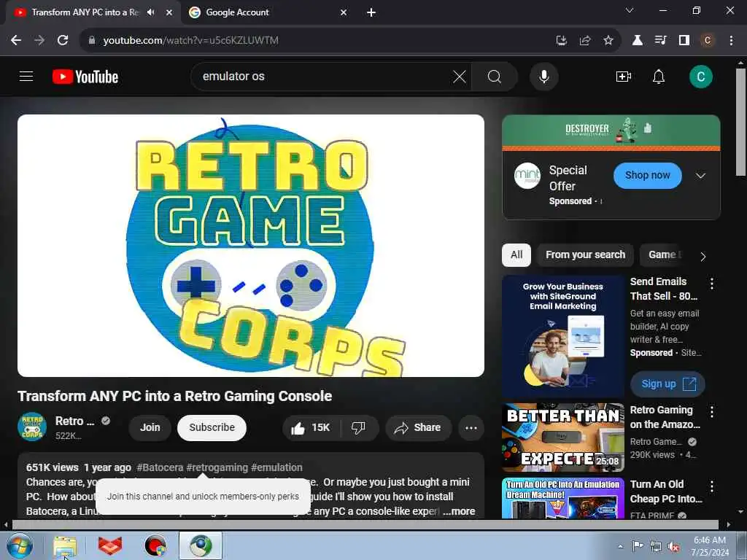Select the Transform ANY PC tab
The width and height of the screenshot is (747, 560).
click(x=86, y=12)
